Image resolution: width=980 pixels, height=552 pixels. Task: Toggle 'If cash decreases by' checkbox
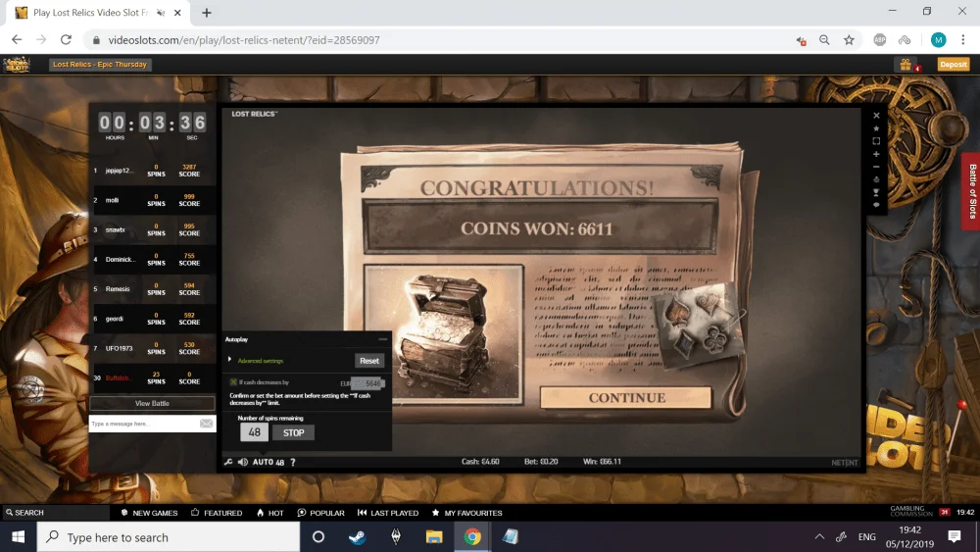point(233,382)
